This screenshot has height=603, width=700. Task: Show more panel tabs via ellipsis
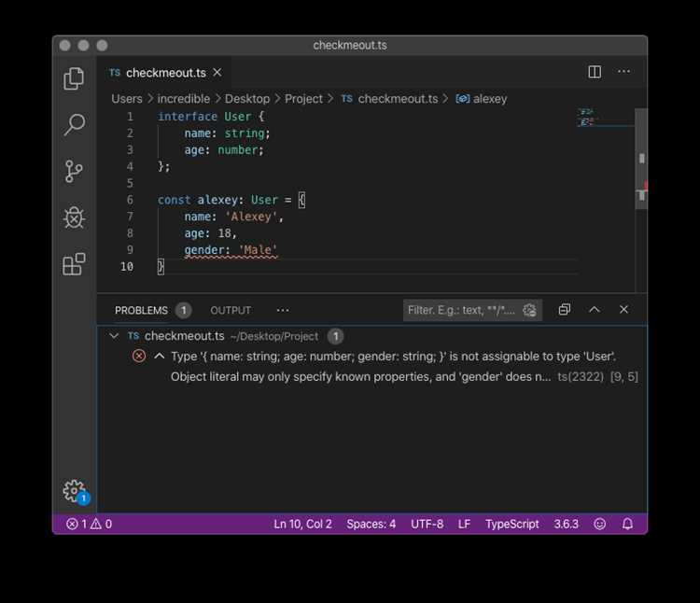coord(283,310)
